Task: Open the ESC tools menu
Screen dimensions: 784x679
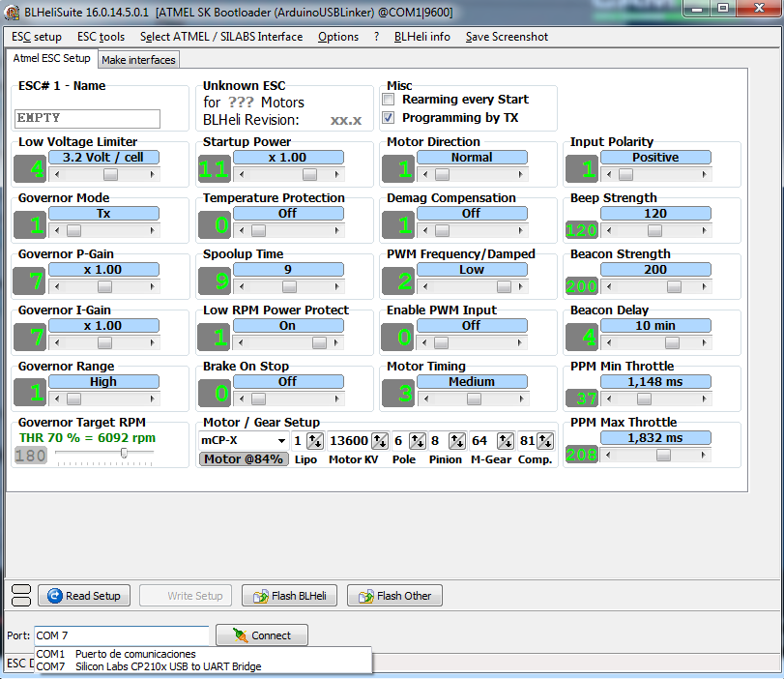Action: 101,37
